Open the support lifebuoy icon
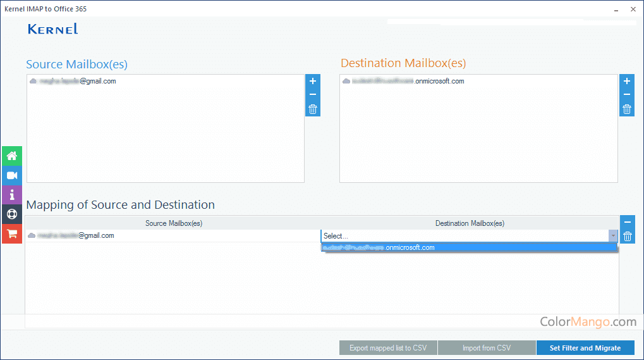This screenshot has height=360, width=644. pos(11,214)
